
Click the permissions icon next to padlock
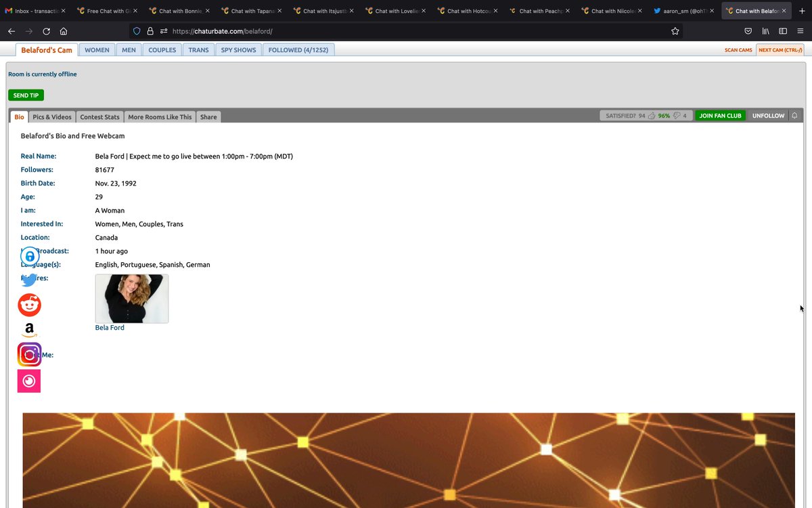click(164, 31)
